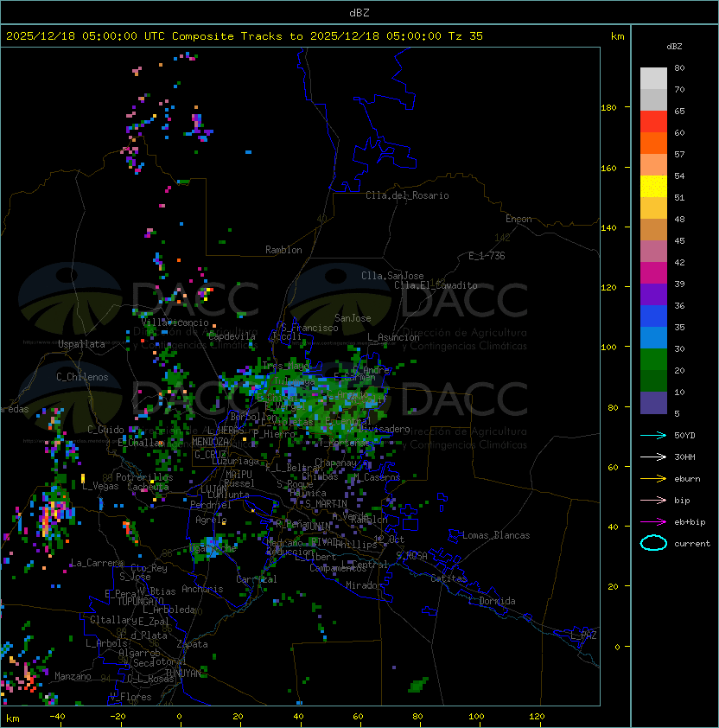Click the 'Uspallata' map label
The height and width of the screenshot is (728, 719).
[x=81, y=344]
